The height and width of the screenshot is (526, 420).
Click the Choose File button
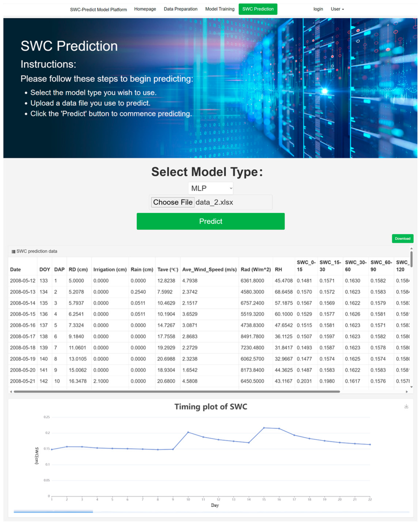tap(173, 202)
